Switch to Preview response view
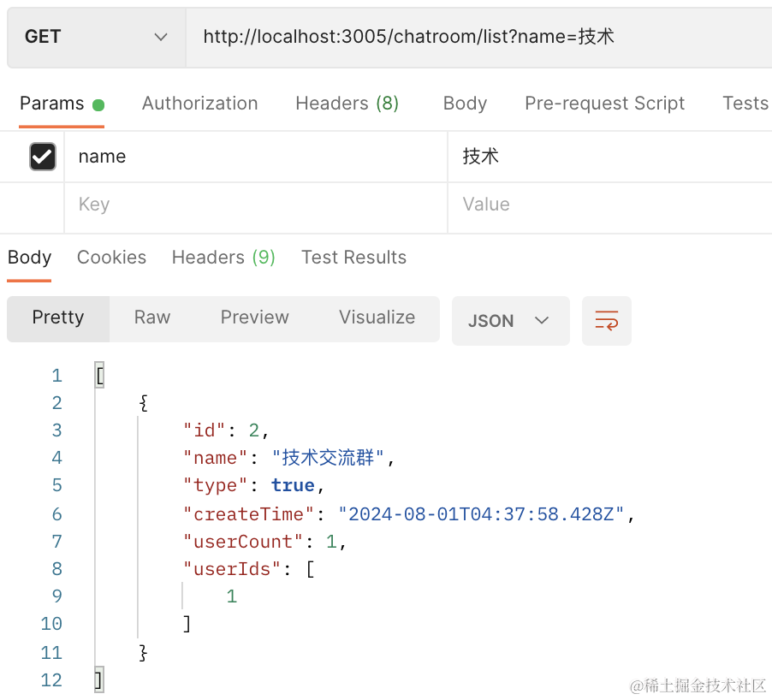Image resolution: width=772 pixels, height=700 pixels. coord(254,317)
